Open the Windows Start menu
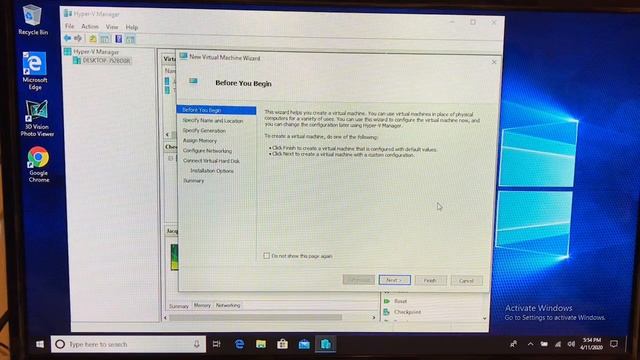 click(x=40, y=344)
